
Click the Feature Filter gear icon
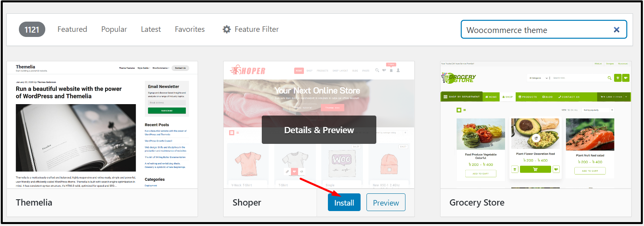227,29
